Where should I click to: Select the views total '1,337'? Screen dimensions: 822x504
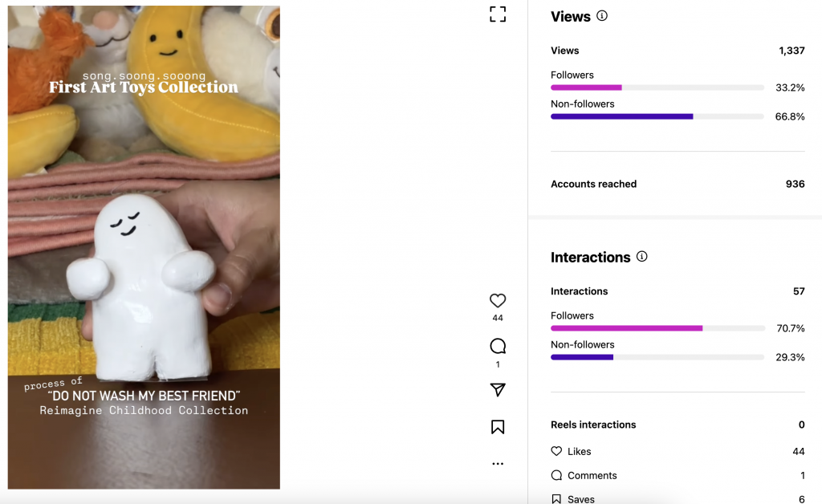[791, 51]
